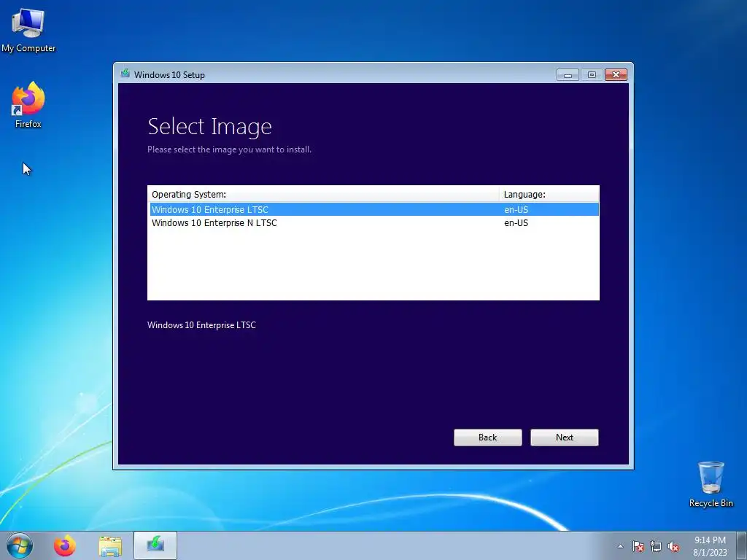This screenshot has height=560, width=747.
Task: Open the Windows Start menu orb
Action: click(20, 545)
